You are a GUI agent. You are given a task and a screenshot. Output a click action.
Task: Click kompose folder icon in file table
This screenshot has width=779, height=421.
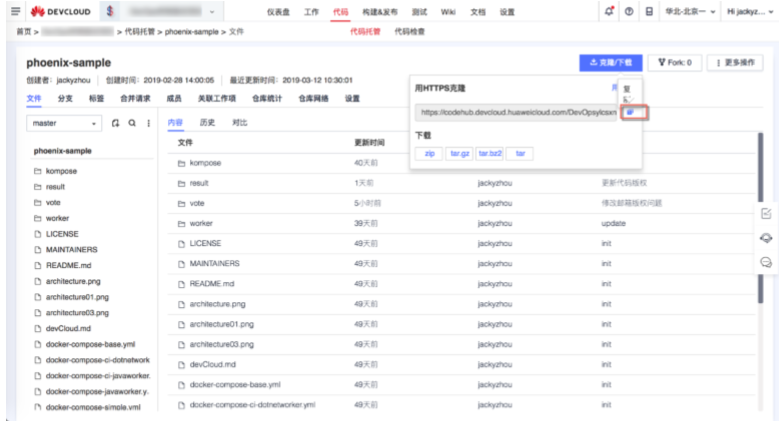click(x=181, y=163)
